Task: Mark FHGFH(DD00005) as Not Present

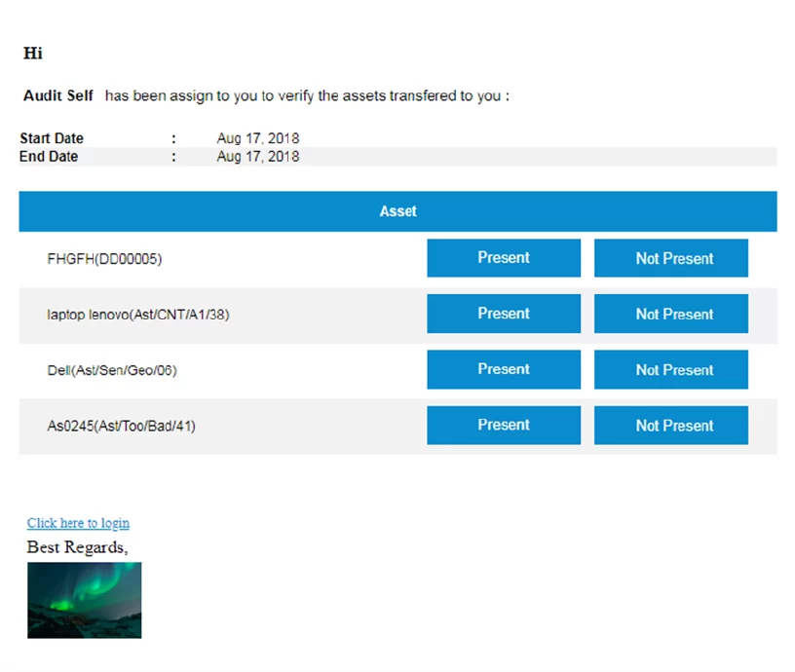Action: click(671, 258)
